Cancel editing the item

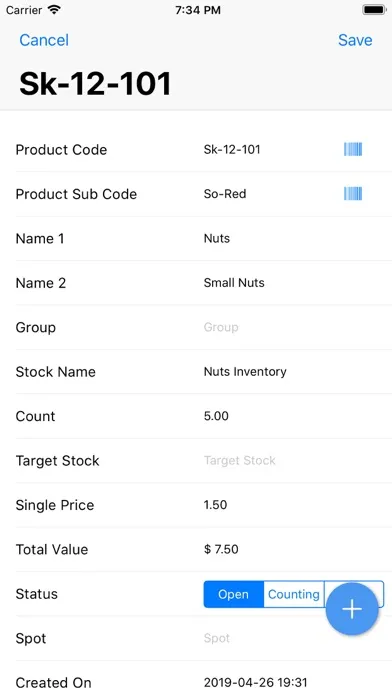pos(44,40)
